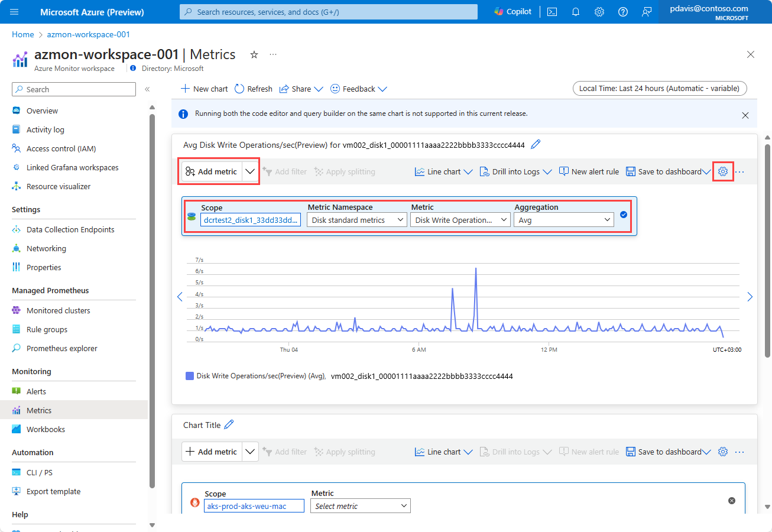This screenshot has width=772, height=532.
Task: Open the Metric Namespace dropdown
Action: 356,220
